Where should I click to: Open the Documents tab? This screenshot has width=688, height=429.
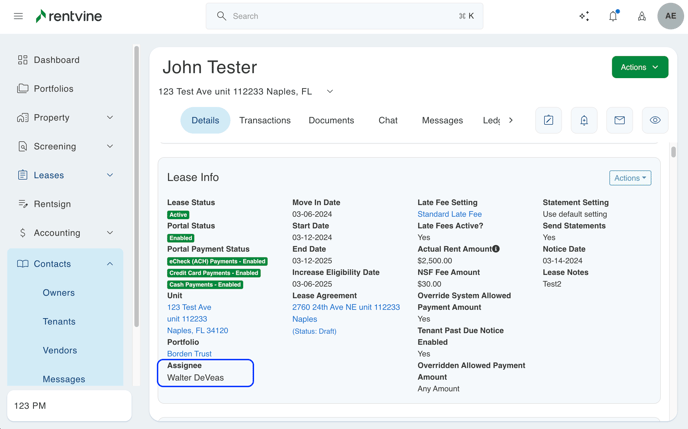[331, 120]
